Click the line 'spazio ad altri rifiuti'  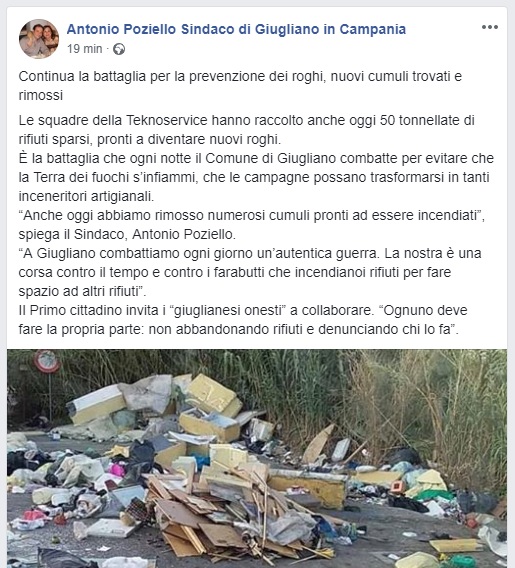pos(82,291)
